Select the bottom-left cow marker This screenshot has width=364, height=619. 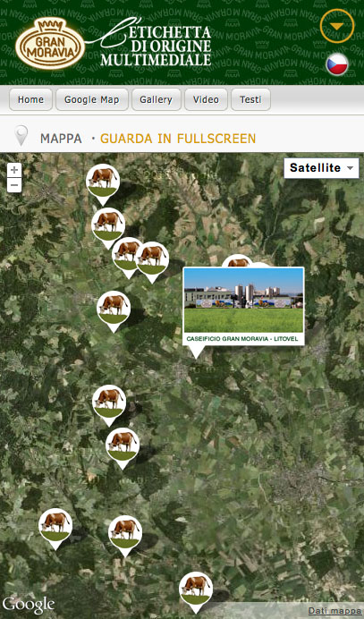55,529
